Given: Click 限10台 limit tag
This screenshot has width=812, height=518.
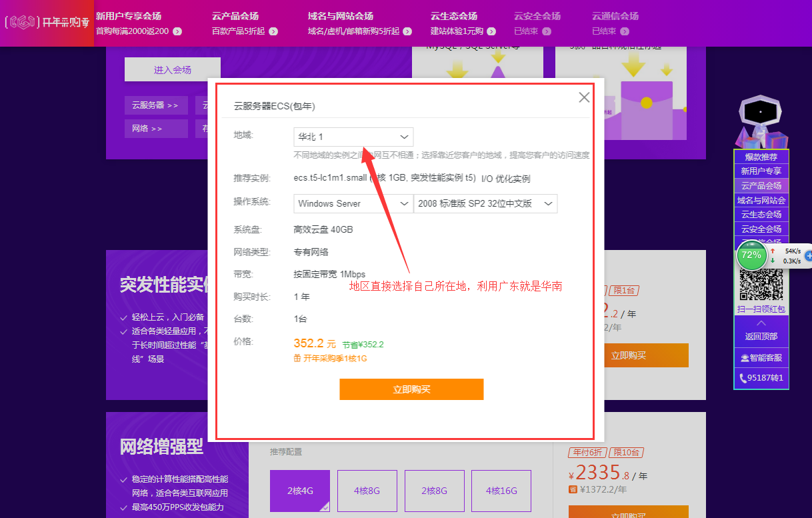Looking at the screenshot, I should coord(625,453).
